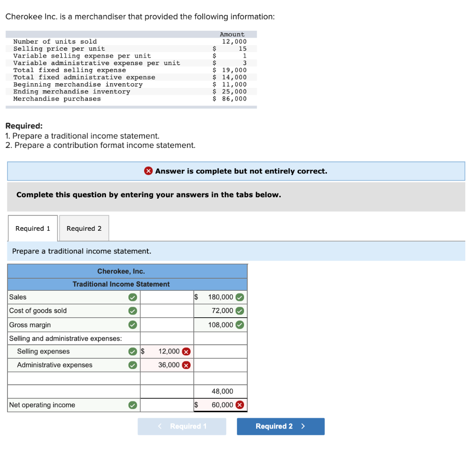Screen dimensions: 476x468
Task: Click the red X next to 36,000
Action: click(x=186, y=365)
